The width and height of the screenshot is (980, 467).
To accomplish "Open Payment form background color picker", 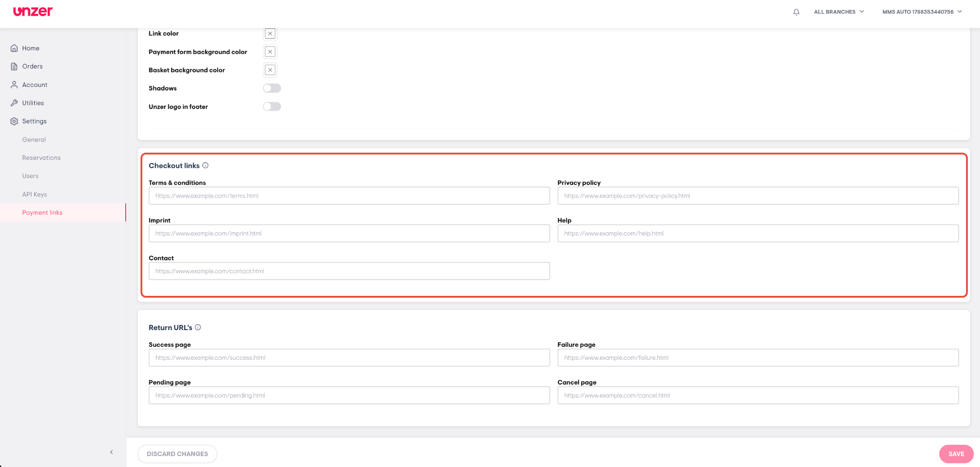I will tap(270, 52).
